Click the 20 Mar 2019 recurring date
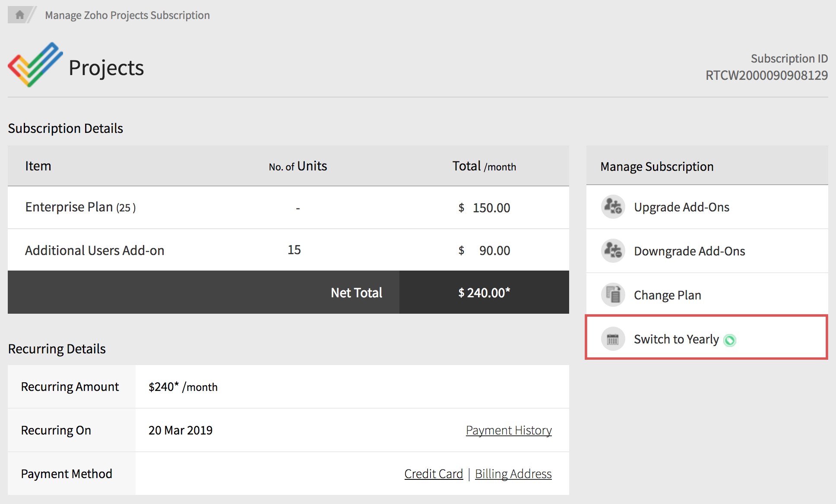 click(180, 430)
